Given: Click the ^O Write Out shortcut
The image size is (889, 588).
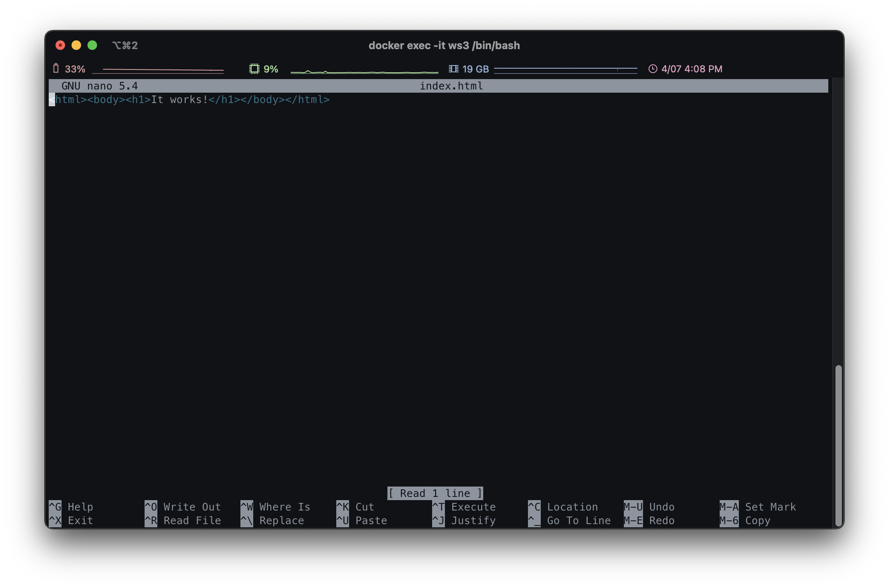Looking at the screenshot, I should [183, 507].
